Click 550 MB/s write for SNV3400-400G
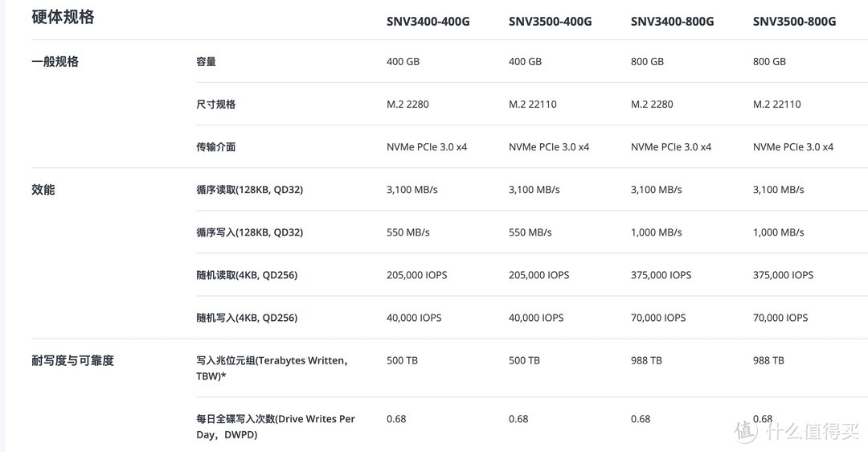Image resolution: width=868 pixels, height=452 pixels. pyautogui.click(x=408, y=232)
